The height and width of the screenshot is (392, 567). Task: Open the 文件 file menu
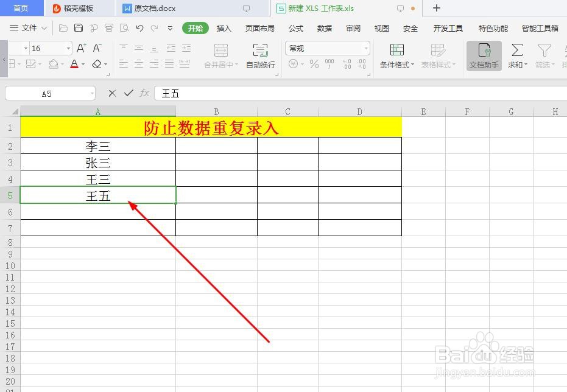coord(29,28)
